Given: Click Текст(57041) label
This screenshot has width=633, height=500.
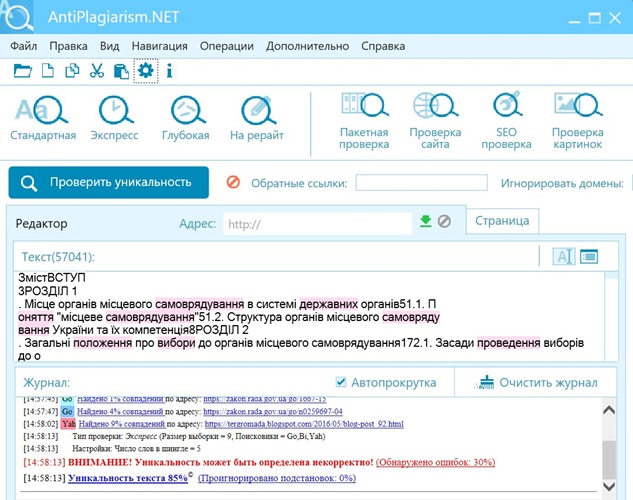Looking at the screenshot, I should pyautogui.click(x=58, y=257).
